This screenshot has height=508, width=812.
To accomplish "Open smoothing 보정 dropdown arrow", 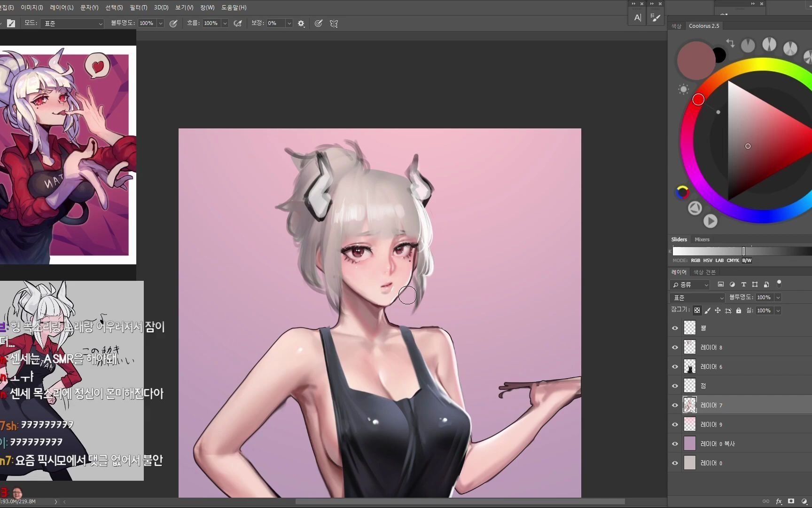I will pyautogui.click(x=289, y=23).
